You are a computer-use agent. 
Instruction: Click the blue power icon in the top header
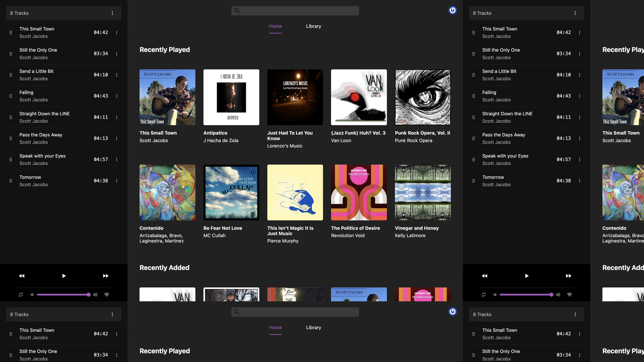coord(452,10)
